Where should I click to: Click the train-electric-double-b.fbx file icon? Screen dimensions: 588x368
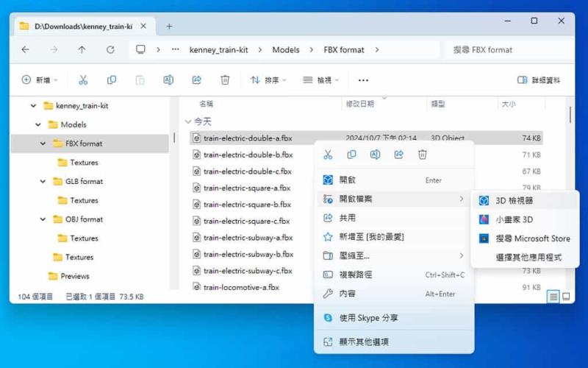196,155
